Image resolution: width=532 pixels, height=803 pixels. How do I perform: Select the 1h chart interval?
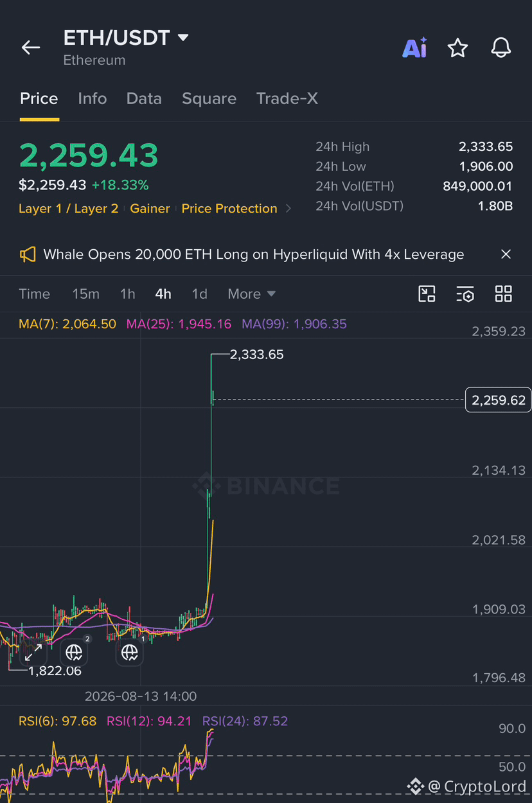tap(127, 294)
